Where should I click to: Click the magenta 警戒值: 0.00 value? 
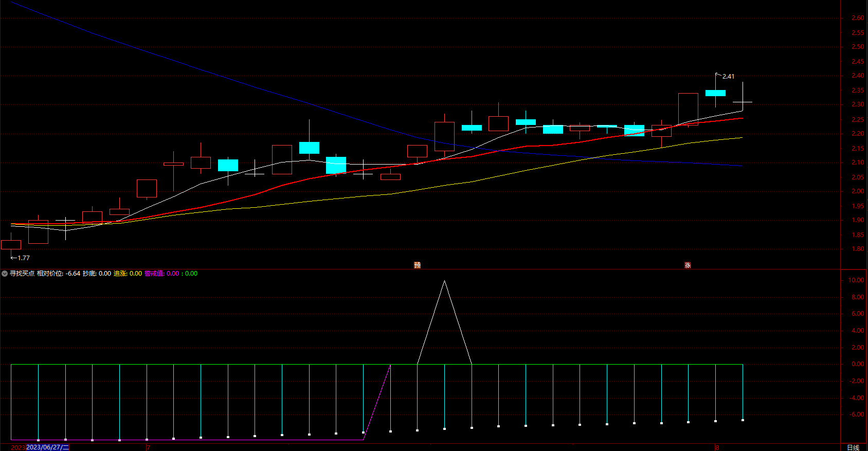pyautogui.click(x=161, y=274)
